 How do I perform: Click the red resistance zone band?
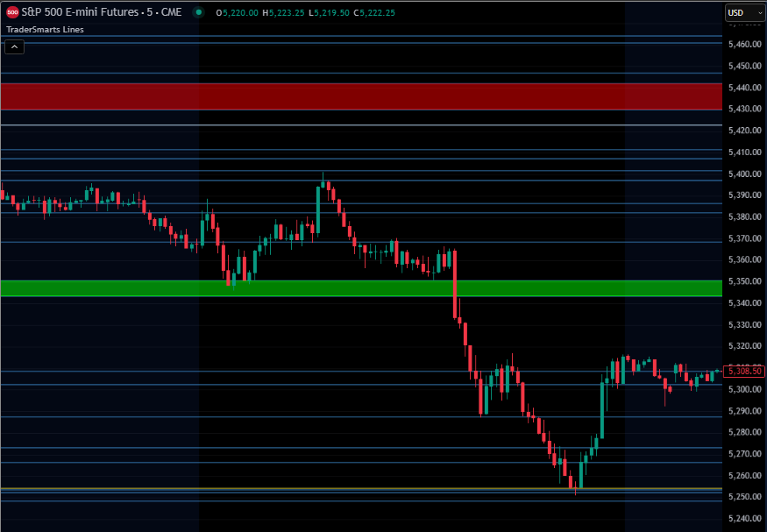pyautogui.click(x=360, y=96)
